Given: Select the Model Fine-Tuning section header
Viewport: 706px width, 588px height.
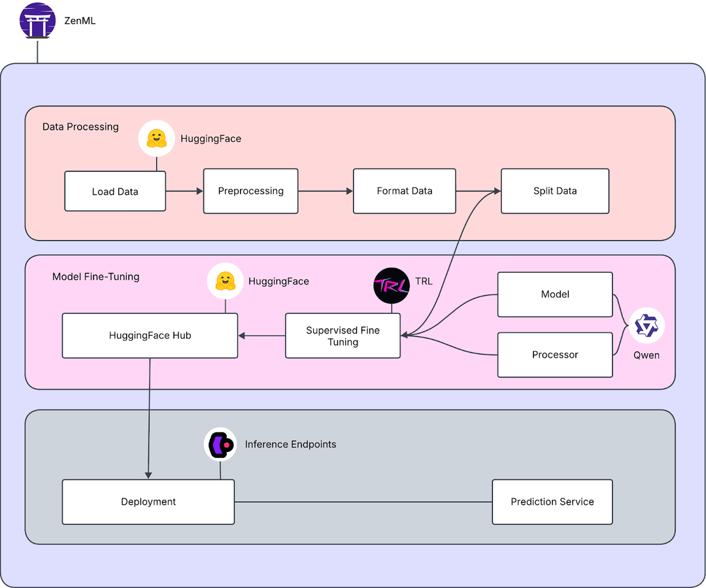Looking at the screenshot, I should (x=95, y=277).
